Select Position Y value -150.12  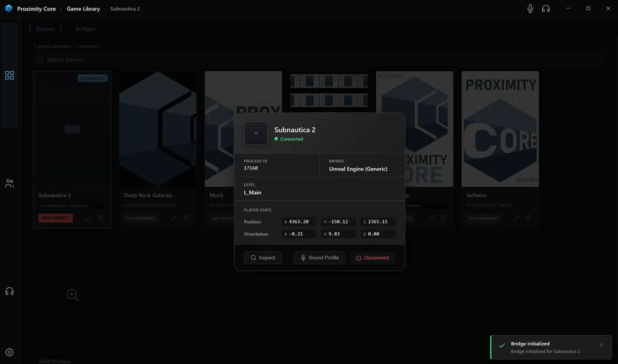coord(338,222)
